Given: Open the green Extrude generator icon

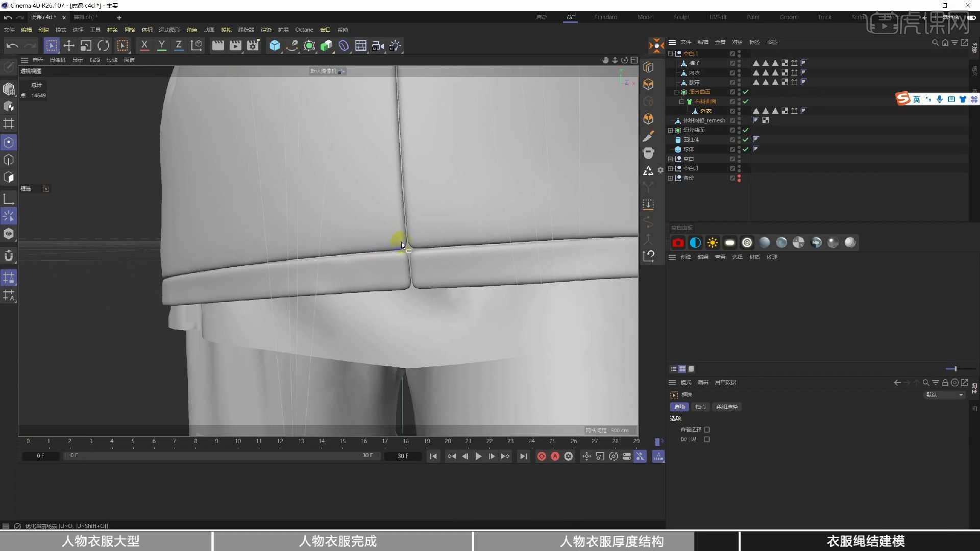Looking at the screenshot, I should [327, 46].
